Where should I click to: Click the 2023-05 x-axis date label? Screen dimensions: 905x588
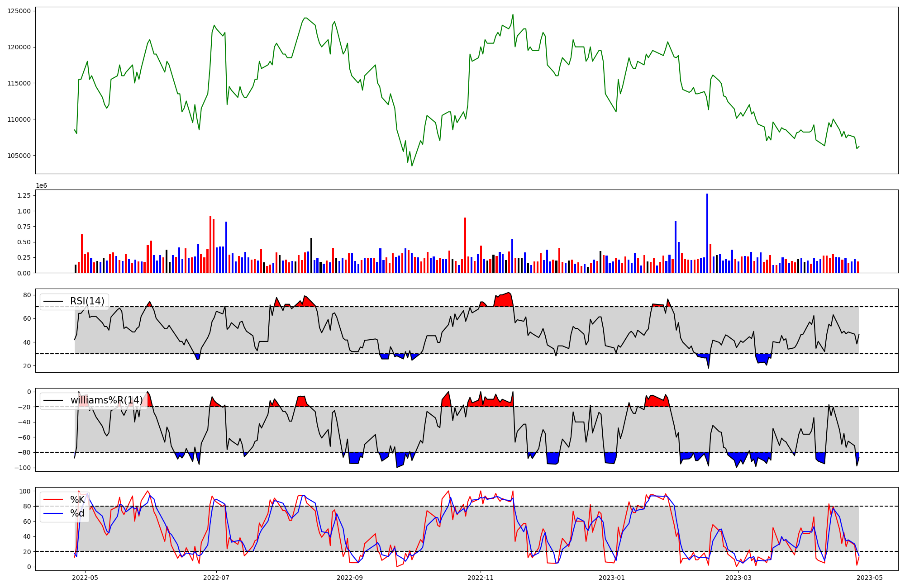870,578
